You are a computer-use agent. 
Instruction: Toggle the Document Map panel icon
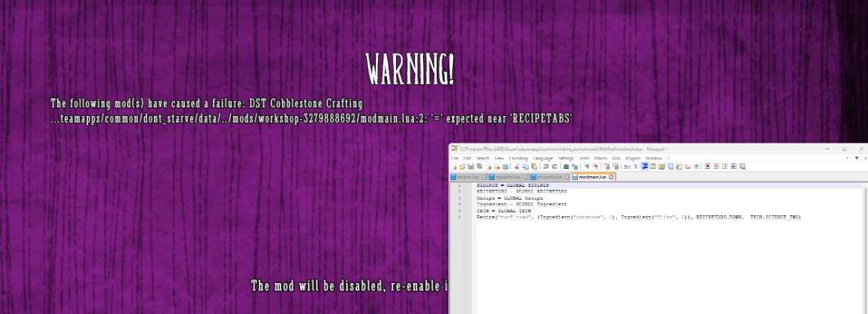662,166
